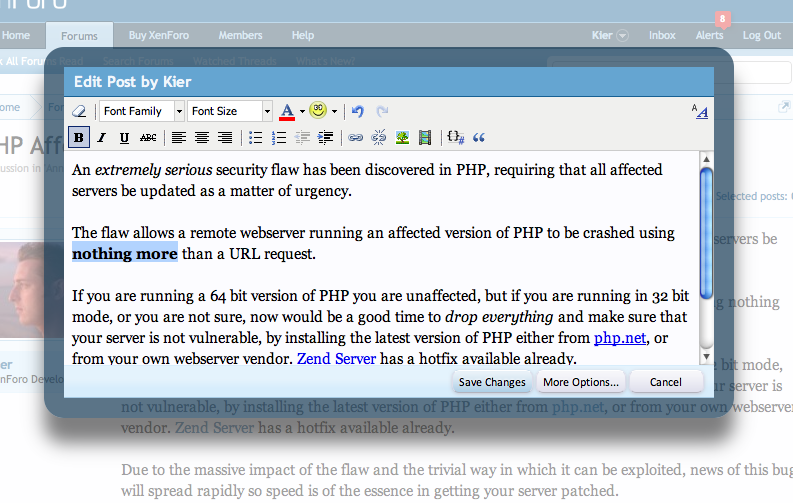Insert a code block
This screenshot has height=503, width=793.
pos(456,138)
